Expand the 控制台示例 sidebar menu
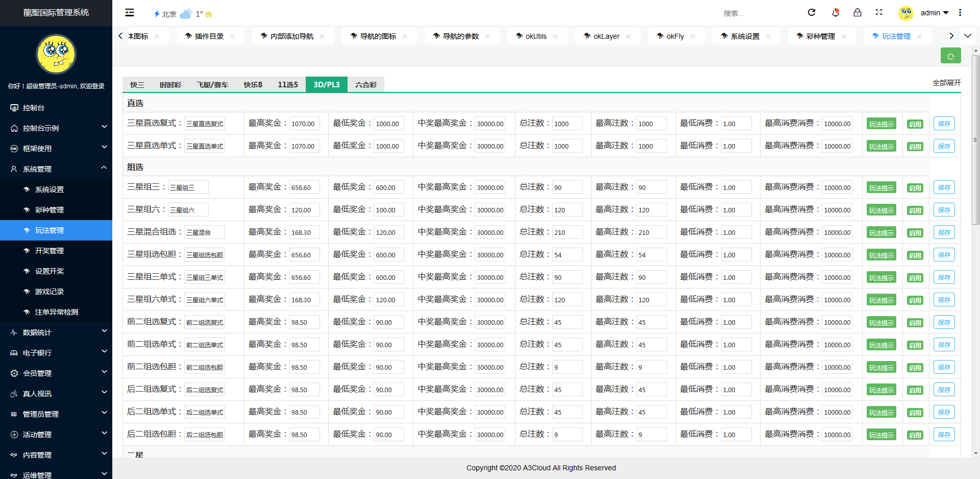Viewport: 980px width, 479px height. 56,128
